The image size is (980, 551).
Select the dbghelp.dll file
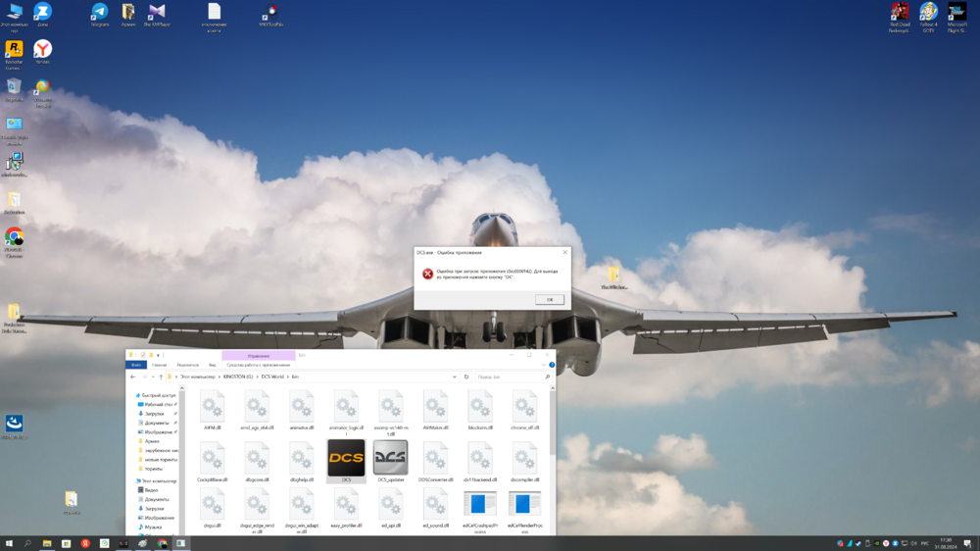[x=301, y=462]
